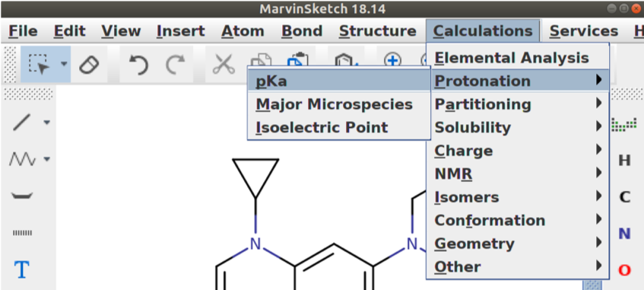Click the Cut scissors icon

(x=224, y=65)
